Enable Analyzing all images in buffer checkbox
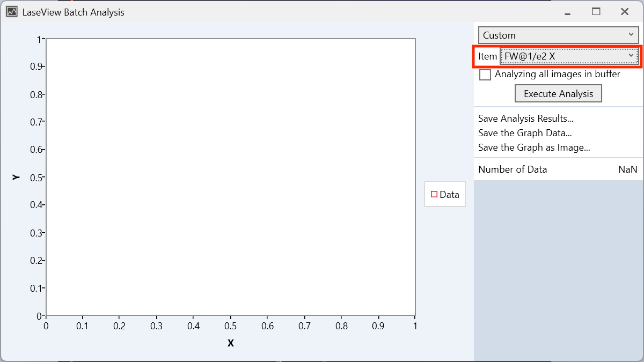Viewport: 644px width, 362px height. [485, 75]
